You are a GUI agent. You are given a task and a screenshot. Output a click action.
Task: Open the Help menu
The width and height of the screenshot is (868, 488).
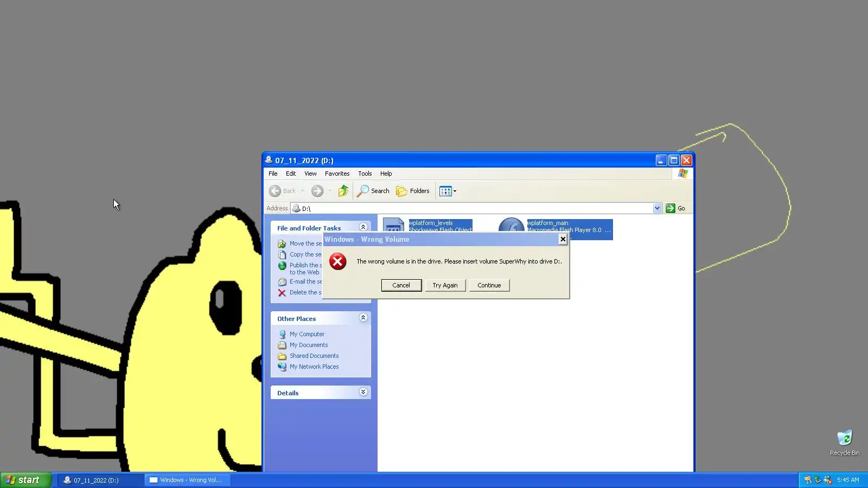click(386, 174)
